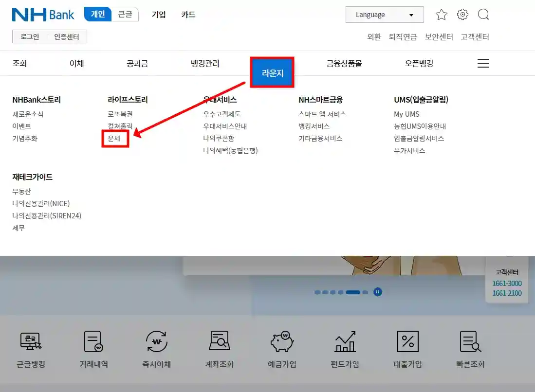Open the Language dropdown

384,14
